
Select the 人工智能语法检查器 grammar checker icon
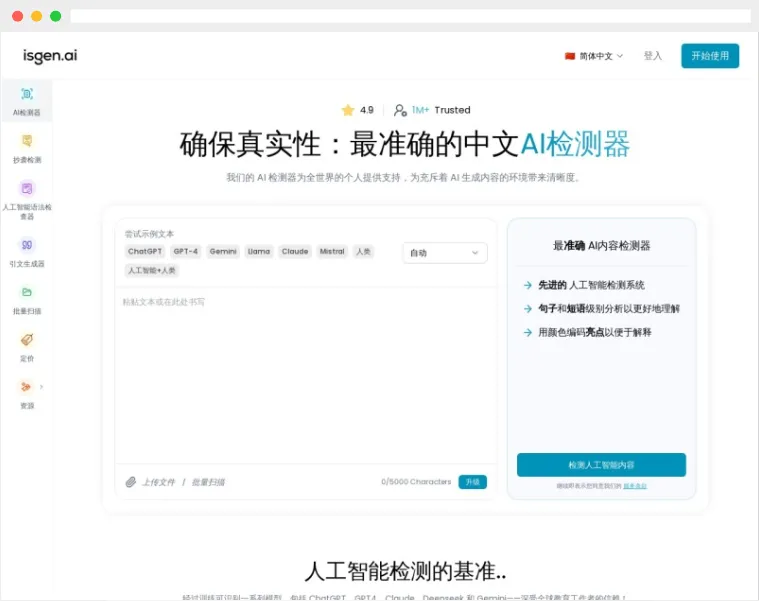tap(27, 188)
